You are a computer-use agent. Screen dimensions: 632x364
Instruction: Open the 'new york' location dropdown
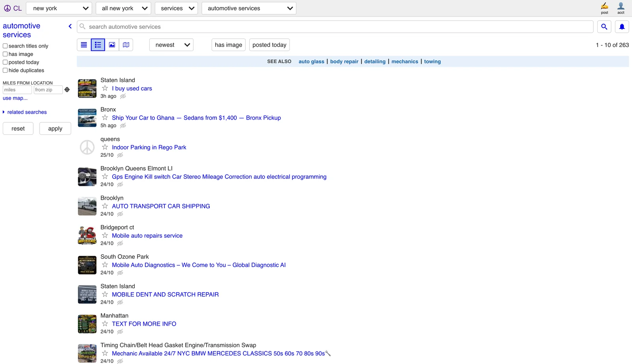[59, 8]
